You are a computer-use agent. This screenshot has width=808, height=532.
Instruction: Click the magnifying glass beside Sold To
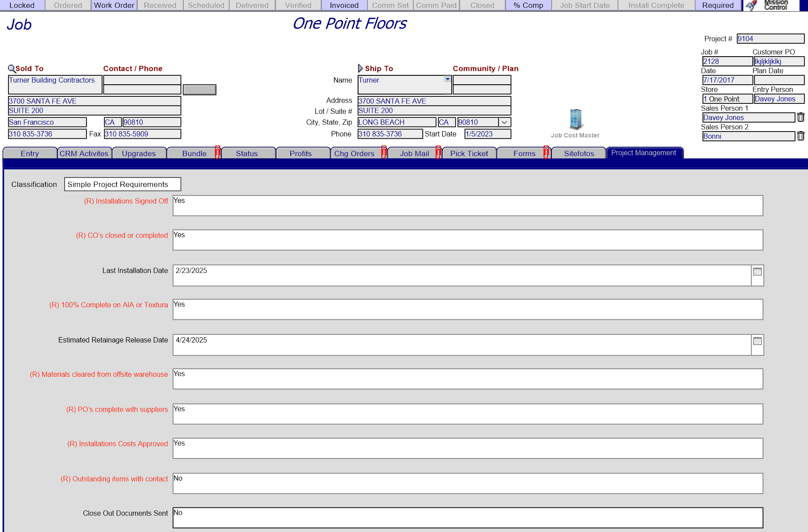11,68
